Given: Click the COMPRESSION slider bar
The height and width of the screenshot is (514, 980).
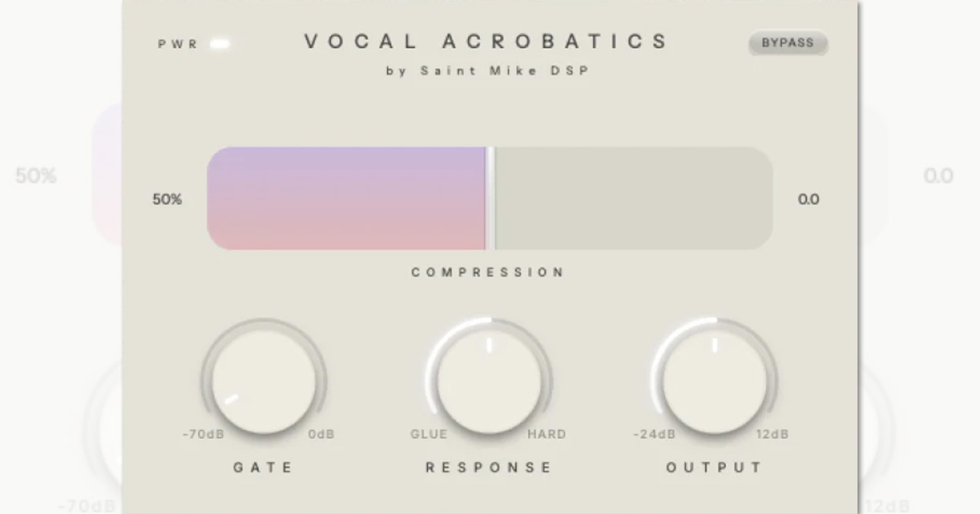Looking at the screenshot, I should tap(490, 198).
